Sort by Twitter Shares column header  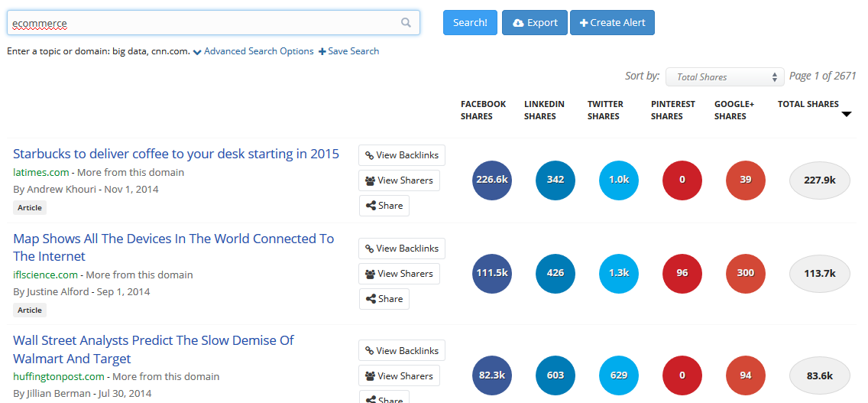(605, 110)
